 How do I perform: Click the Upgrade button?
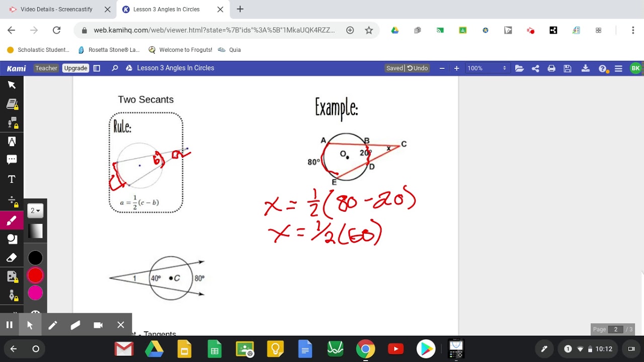[x=75, y=68]
